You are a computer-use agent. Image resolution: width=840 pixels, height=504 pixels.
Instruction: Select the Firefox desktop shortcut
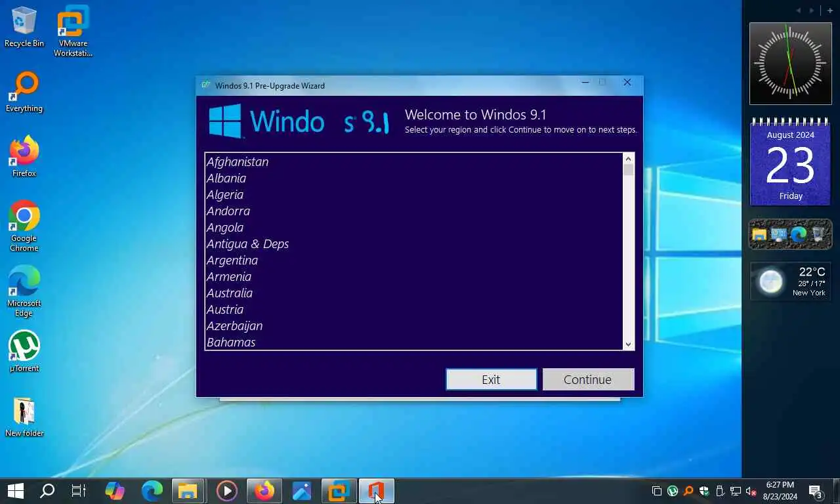[x=24, y=157]
